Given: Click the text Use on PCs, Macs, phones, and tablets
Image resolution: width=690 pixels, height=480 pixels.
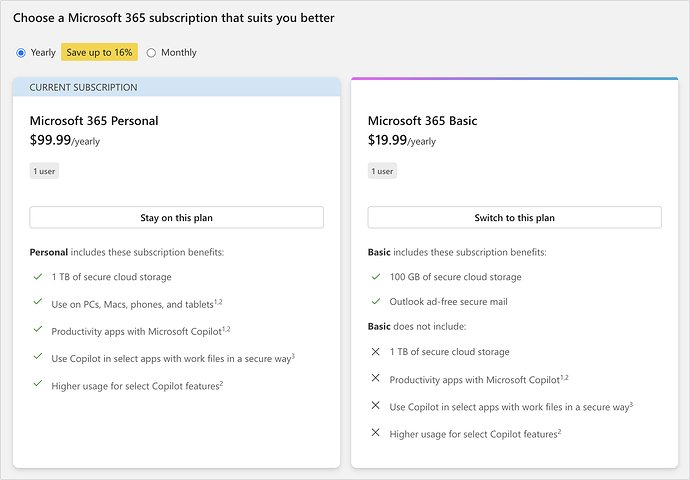Looking at the screenshot, I should pyautogui.click(x=136, y=304).
